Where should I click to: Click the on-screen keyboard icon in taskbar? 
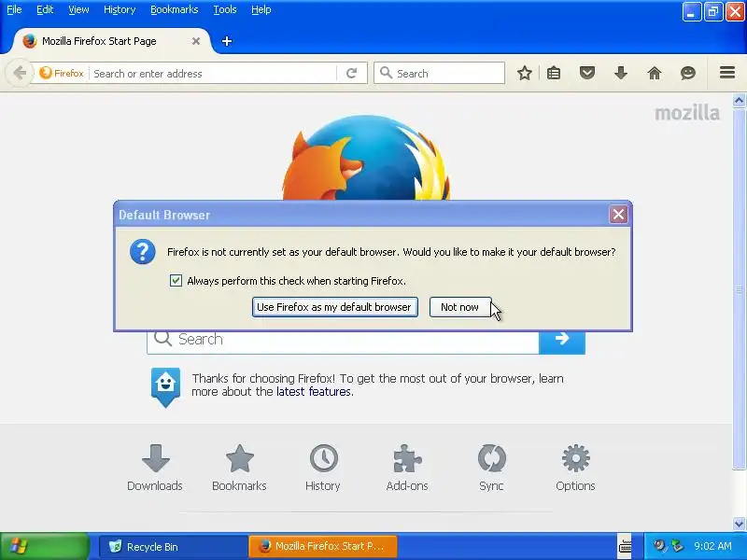pos(625,546)
